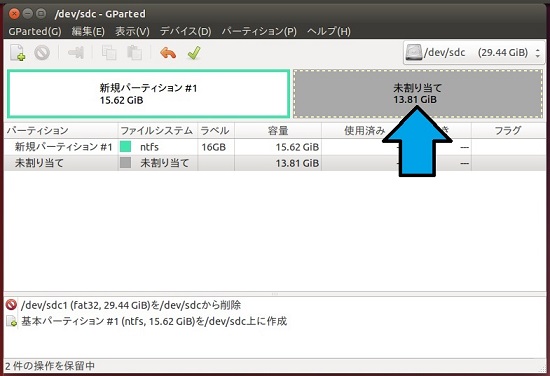Open the 表示(V) menu
550x376 pixels.
[132, 32]
